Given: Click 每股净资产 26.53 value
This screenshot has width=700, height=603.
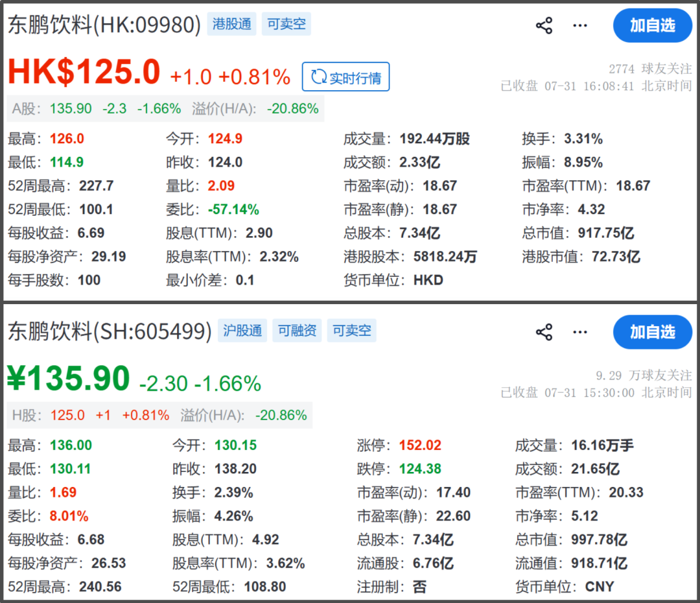Looking at the screenshot, I should 108,563.
